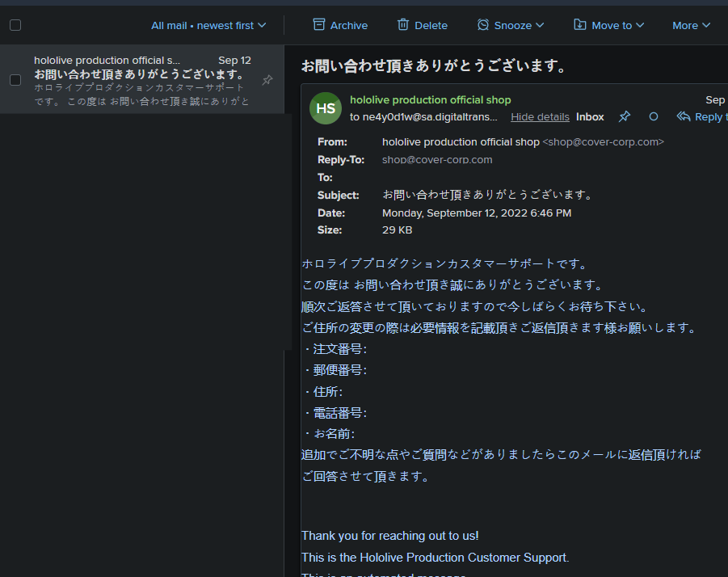728x577 pixels.
Task: Expand the Move to dropdown arrow
Action: click(x=640, y=25)
